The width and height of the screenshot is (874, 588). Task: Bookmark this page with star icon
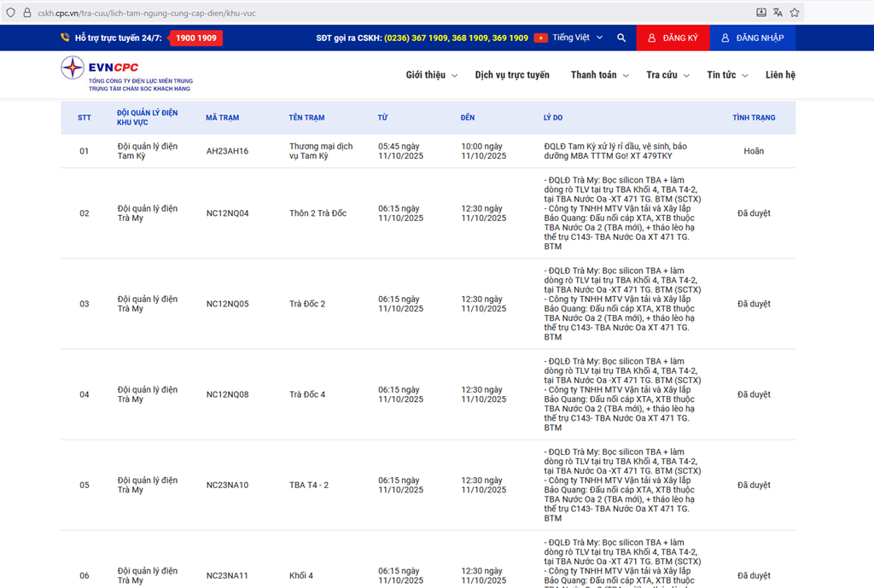795,13
